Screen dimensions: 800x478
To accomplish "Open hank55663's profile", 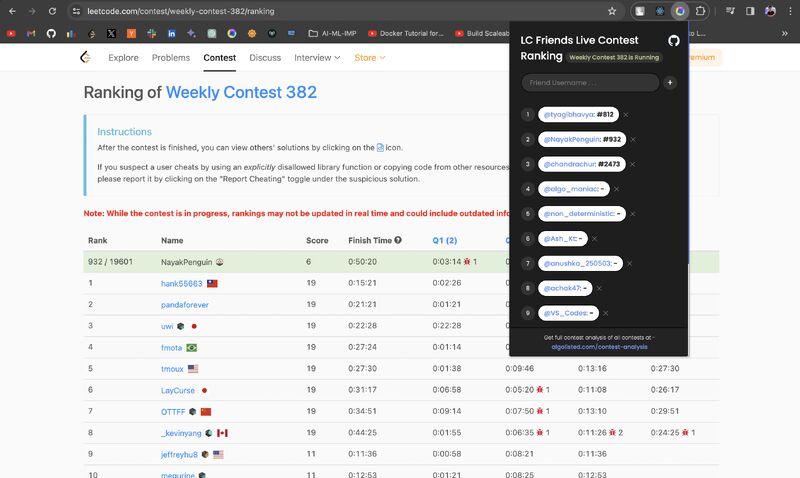I will coord(182,284).
